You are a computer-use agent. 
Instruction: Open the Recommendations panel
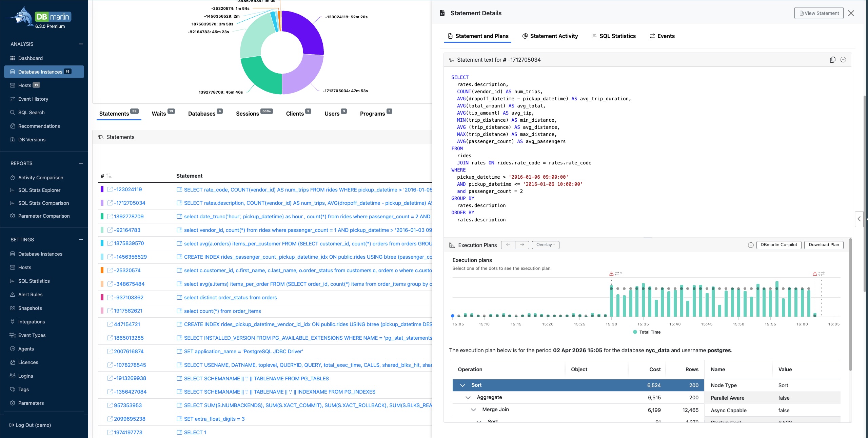38,126
